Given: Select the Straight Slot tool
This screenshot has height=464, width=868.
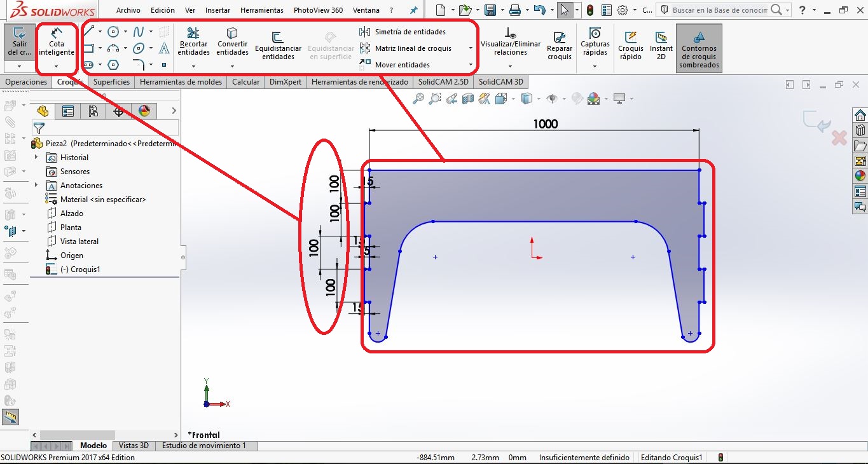Looking at the screenshot, I should tap(89, 64).
